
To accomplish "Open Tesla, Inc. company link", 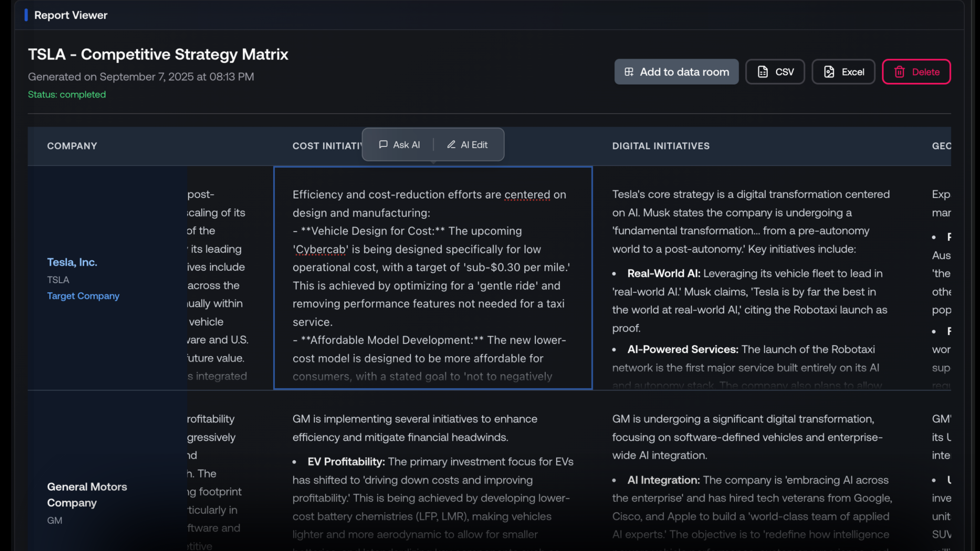I will pos(72,262).
